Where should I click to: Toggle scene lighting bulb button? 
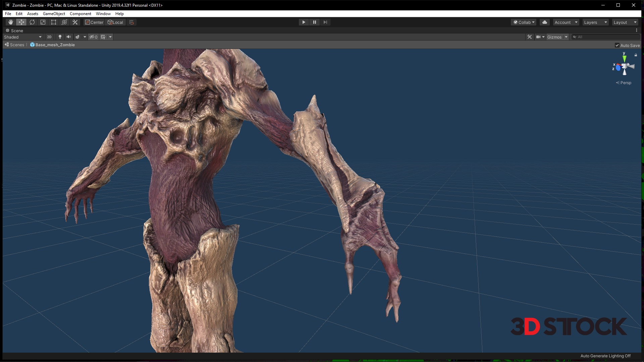click(x=60, y=37)
